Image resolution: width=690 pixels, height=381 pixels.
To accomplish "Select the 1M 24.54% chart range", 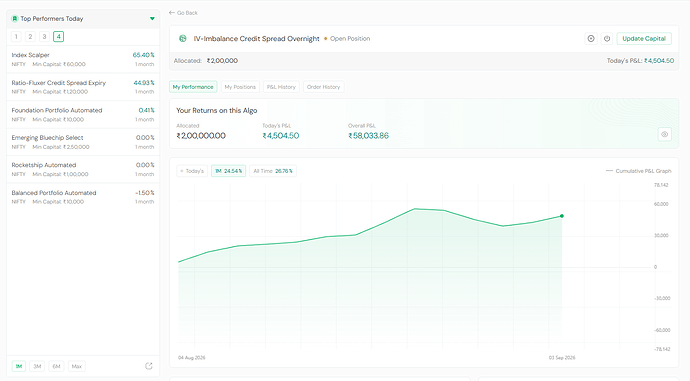I will click(228, 171).
